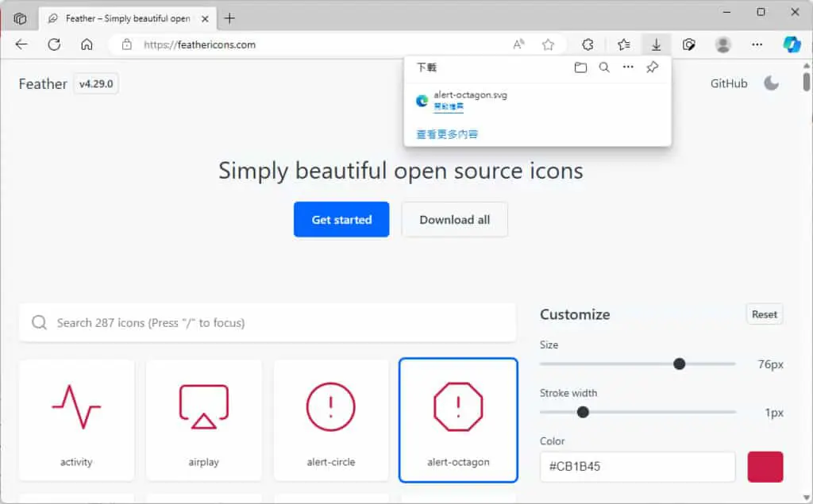Viewport: 813px width, 504px height.
Task: Click the Download all button
Action: pyautogui.click(x=455, y=219)
